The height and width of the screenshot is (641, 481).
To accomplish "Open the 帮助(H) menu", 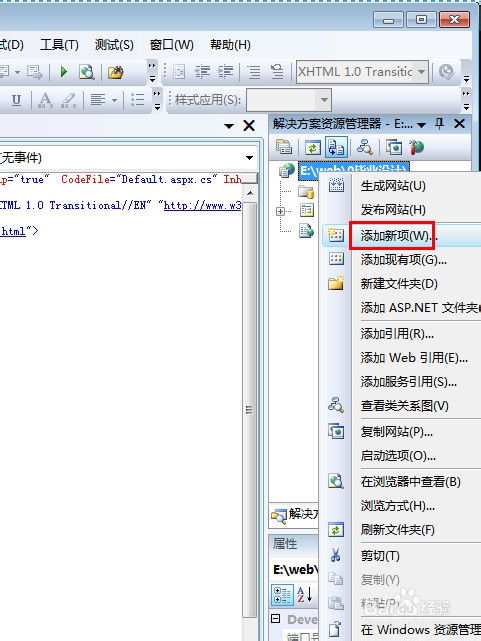I will [x=230, y=45].
